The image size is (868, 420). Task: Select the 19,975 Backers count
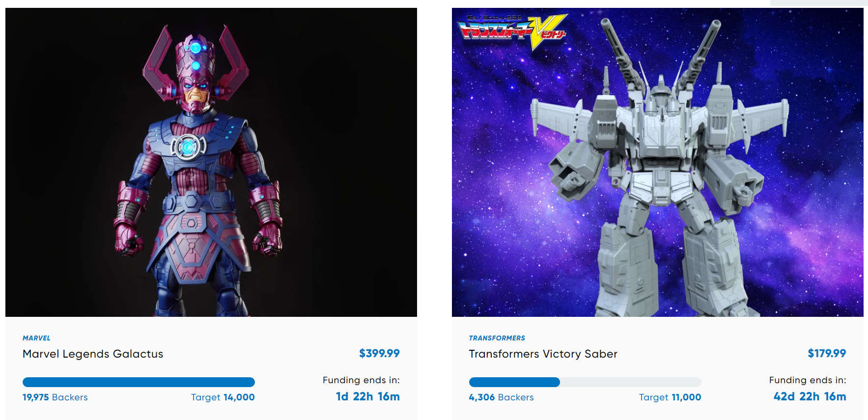coord(55,397)
